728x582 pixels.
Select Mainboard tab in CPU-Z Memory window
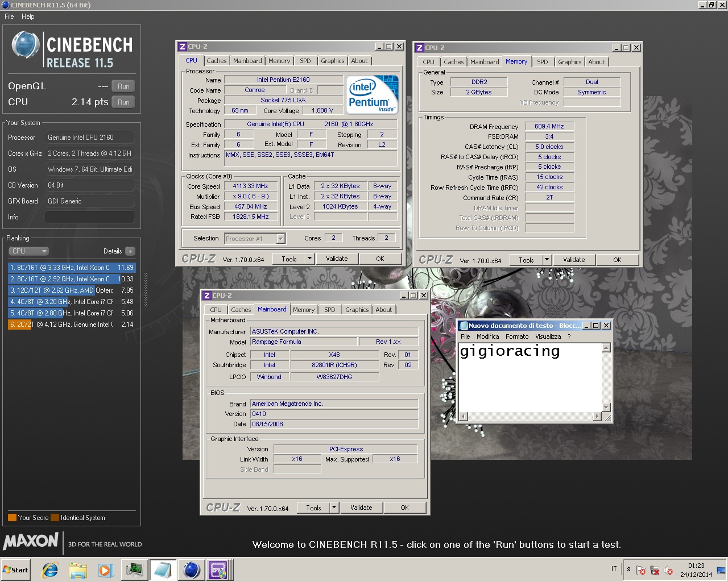pos(485,62)
